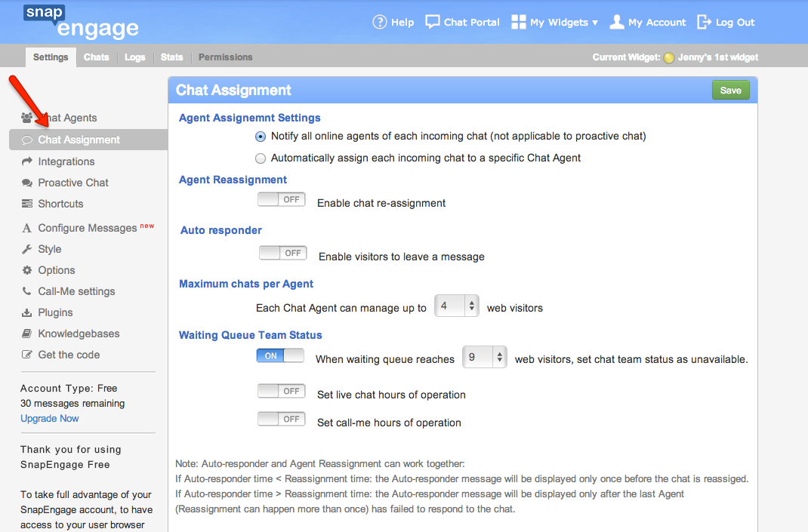Open the waiting queue visitors dropdown
This screenshot has height=532, width=808.
coord(485,357)
